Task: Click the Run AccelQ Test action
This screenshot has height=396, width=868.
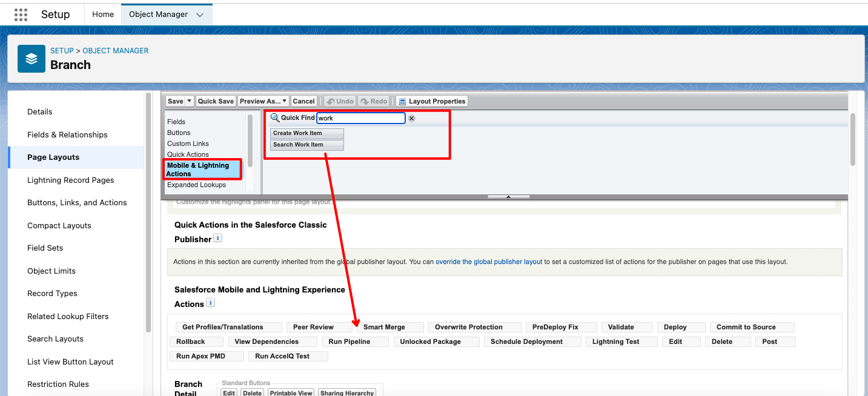Action: click(288, 356)
